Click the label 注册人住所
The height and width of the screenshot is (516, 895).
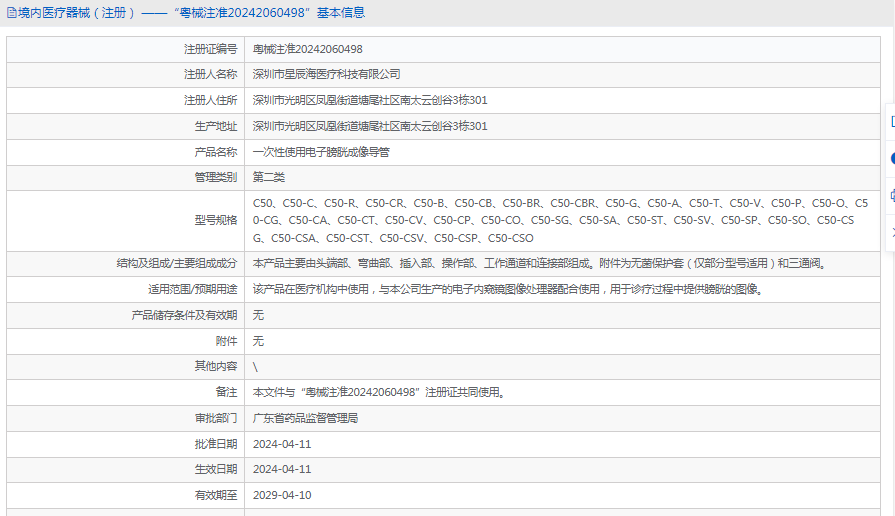[210, 100]
